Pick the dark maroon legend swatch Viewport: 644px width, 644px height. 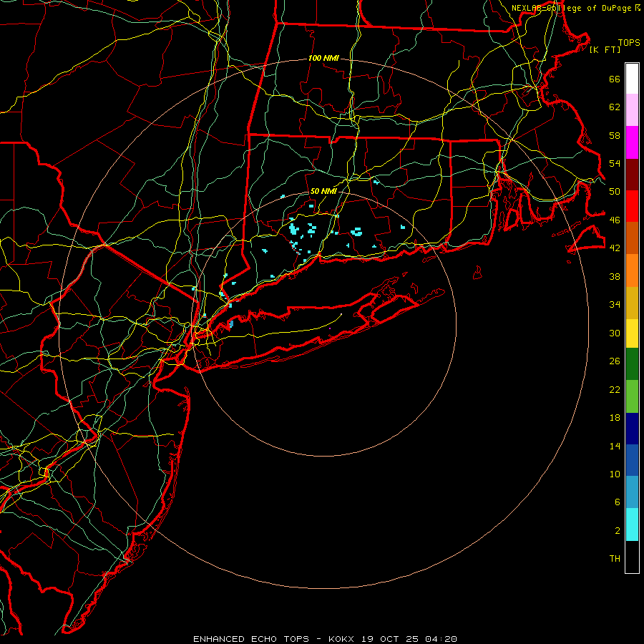click(632, 175)
